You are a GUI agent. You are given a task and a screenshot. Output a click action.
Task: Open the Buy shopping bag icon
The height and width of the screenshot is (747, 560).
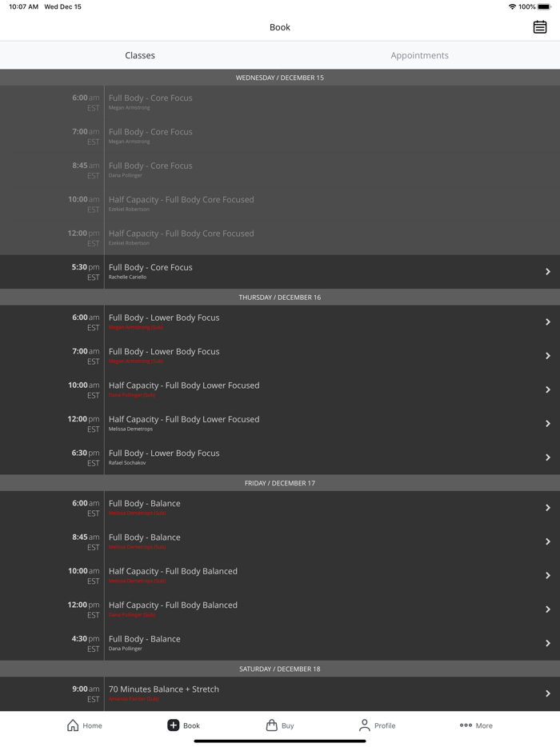click(272, 725)
